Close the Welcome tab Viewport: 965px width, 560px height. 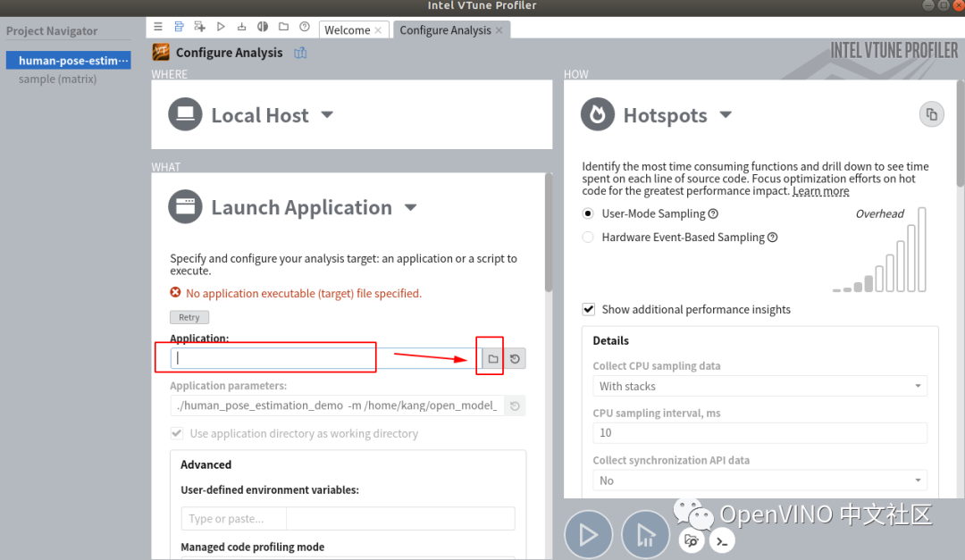coord(378,30)
